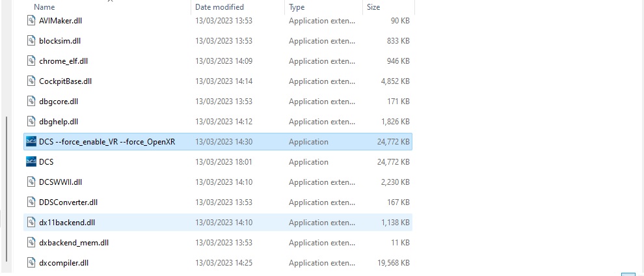Click the dxcompiler.dll file icon
This screenshot has width=644, height=276.
pos(31,262)
